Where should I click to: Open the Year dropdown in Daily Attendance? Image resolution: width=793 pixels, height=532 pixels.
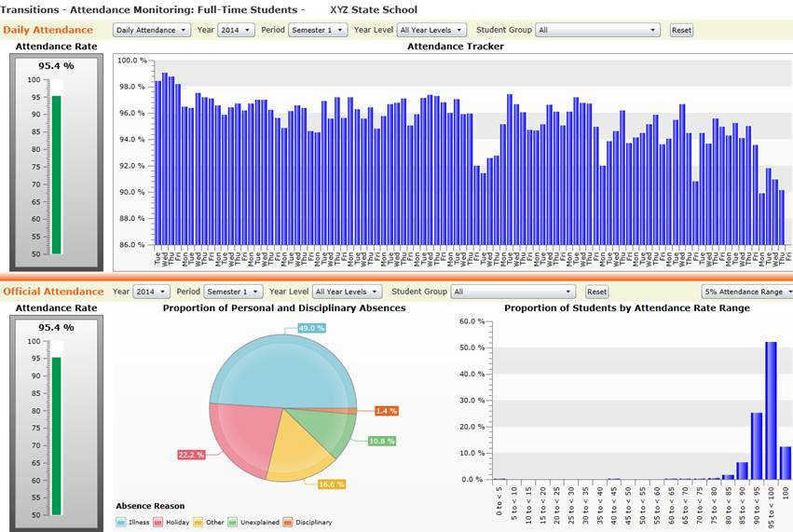pos(236,30)
